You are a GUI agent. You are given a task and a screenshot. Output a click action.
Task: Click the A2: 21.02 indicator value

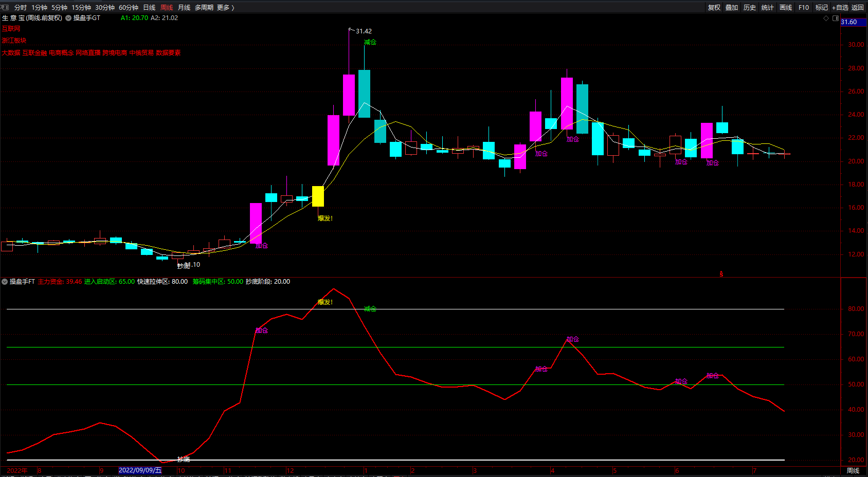(164, 18)
